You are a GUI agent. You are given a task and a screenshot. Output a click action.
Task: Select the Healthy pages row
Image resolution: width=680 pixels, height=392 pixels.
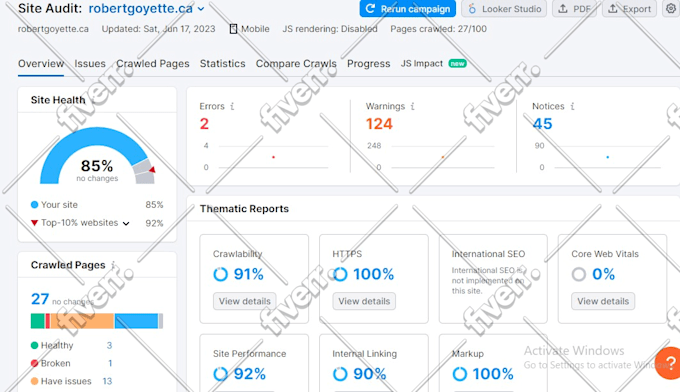72,346
